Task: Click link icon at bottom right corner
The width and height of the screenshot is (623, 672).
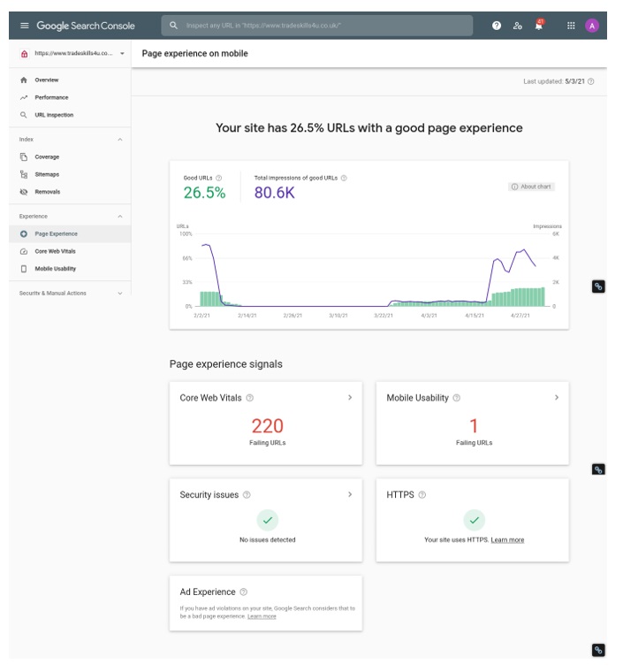Action: [x=598, y=650]
